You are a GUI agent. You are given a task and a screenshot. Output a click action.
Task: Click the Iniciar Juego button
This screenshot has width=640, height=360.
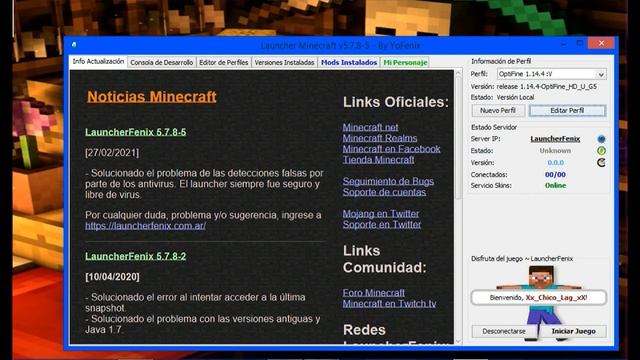pos(573,331)
